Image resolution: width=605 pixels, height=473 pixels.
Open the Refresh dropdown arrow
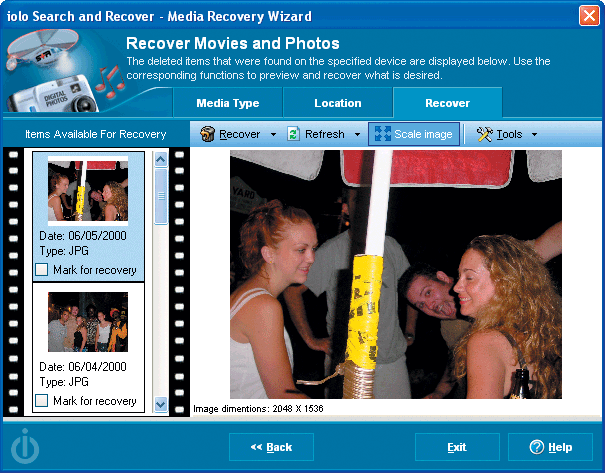coord(357,135)
